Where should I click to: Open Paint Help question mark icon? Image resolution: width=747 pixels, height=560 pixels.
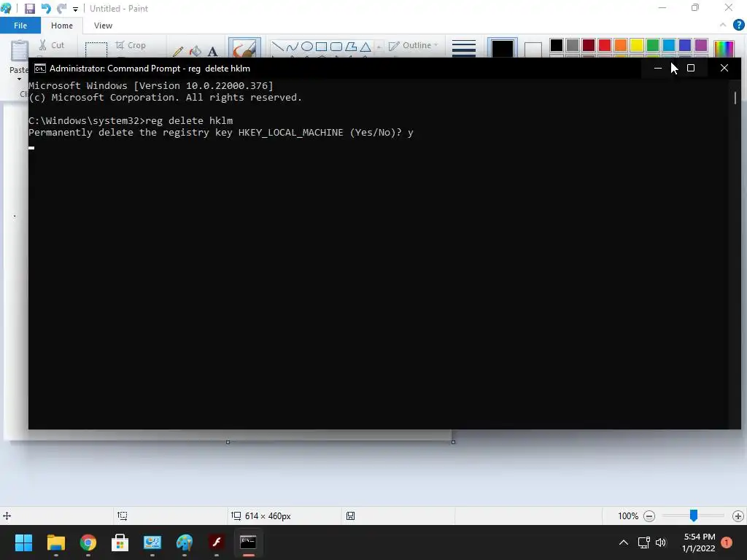pos(738,26)
